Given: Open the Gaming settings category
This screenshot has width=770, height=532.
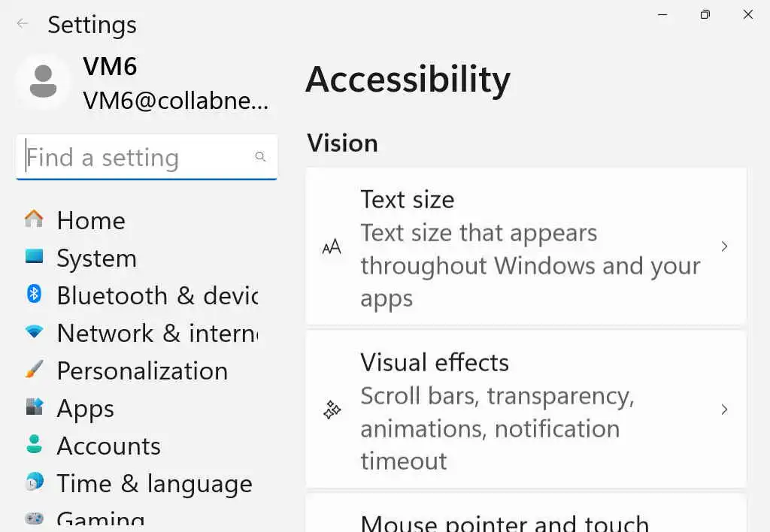Looking at the screenshot, I should point(100,519).
